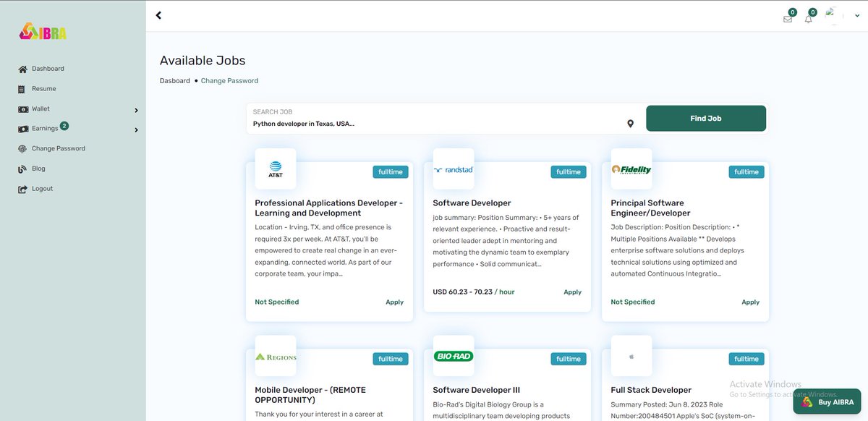Open the Dashboard menu item
This screenshot has width=868, height=421.
point(48,69)
